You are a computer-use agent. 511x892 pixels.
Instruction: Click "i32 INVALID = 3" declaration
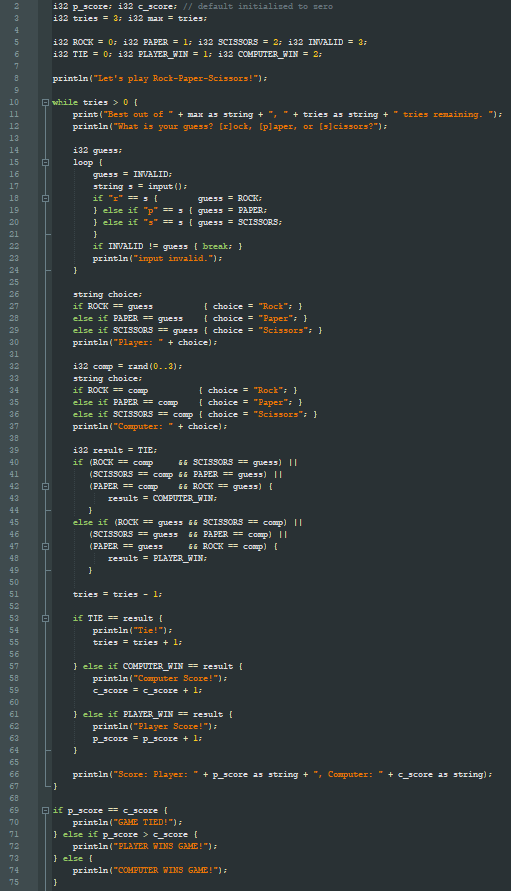point(327,42)
